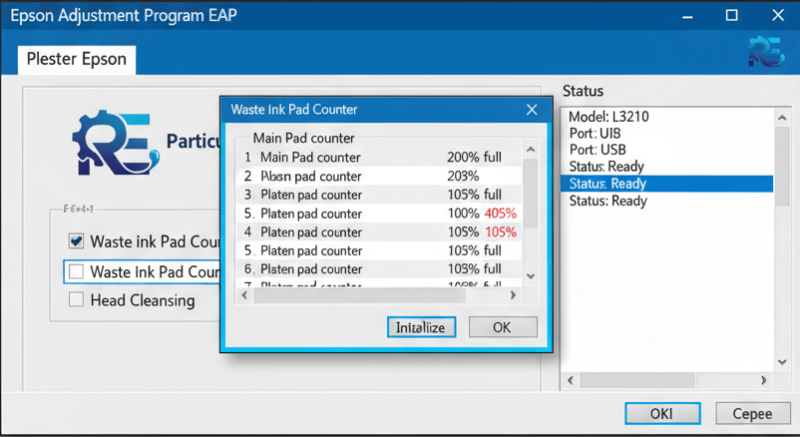This screenshot has width=800, height=437.
Task: Click the Cepee button in the main window
Action: tap(752, 414)
